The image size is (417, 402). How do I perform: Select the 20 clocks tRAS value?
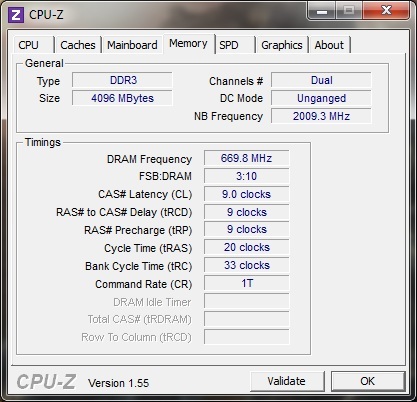pos(247,247)
